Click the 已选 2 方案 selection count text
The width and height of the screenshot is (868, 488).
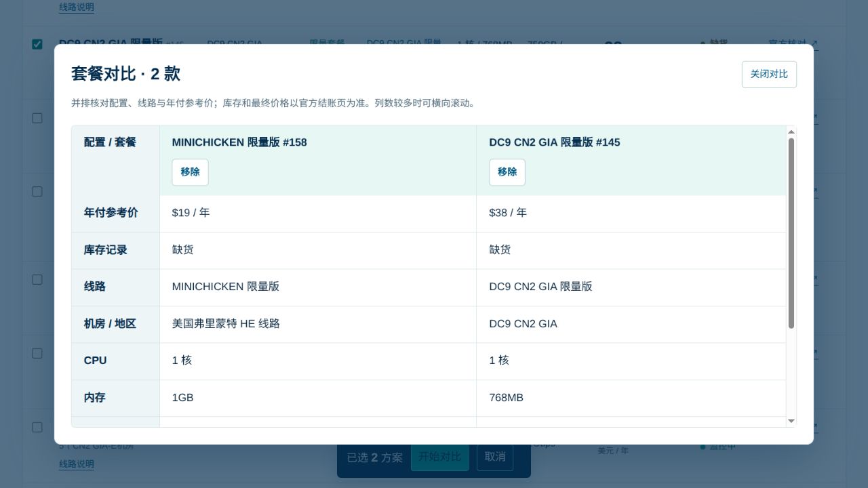(x=374, y=457)
